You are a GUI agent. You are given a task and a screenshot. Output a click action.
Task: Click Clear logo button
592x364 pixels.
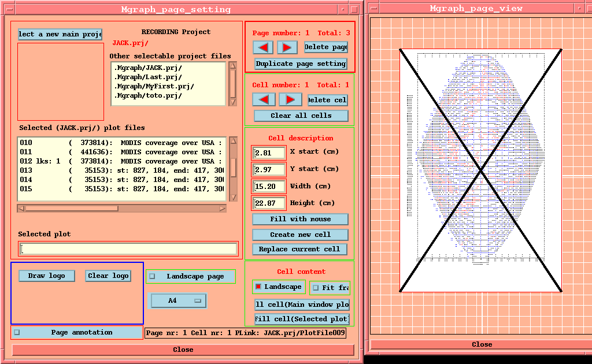point(108,276)
